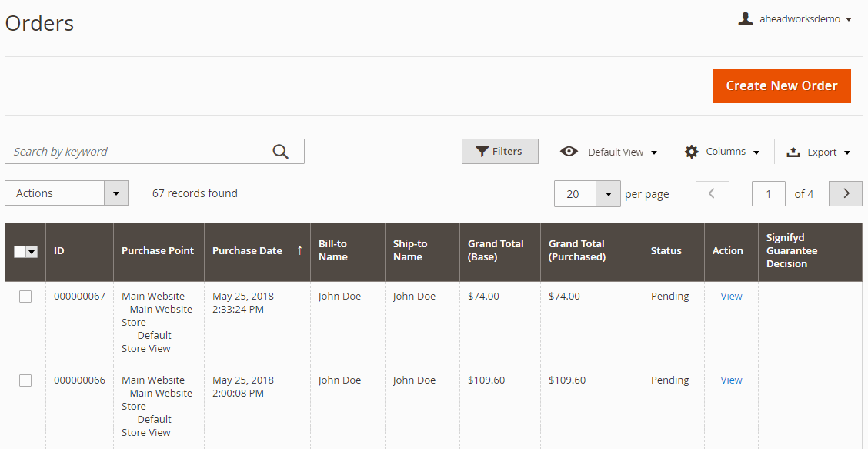Click the search magnifier icon
This screenshot has width=868, height=449.
point(281,151)
